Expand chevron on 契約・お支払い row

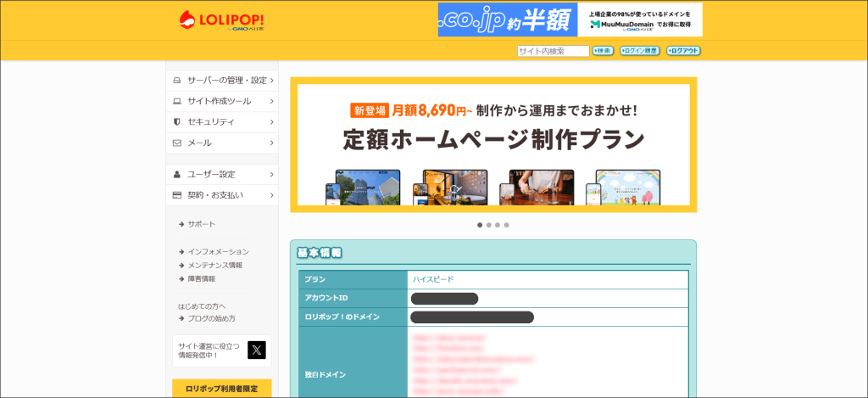(272, 195)
